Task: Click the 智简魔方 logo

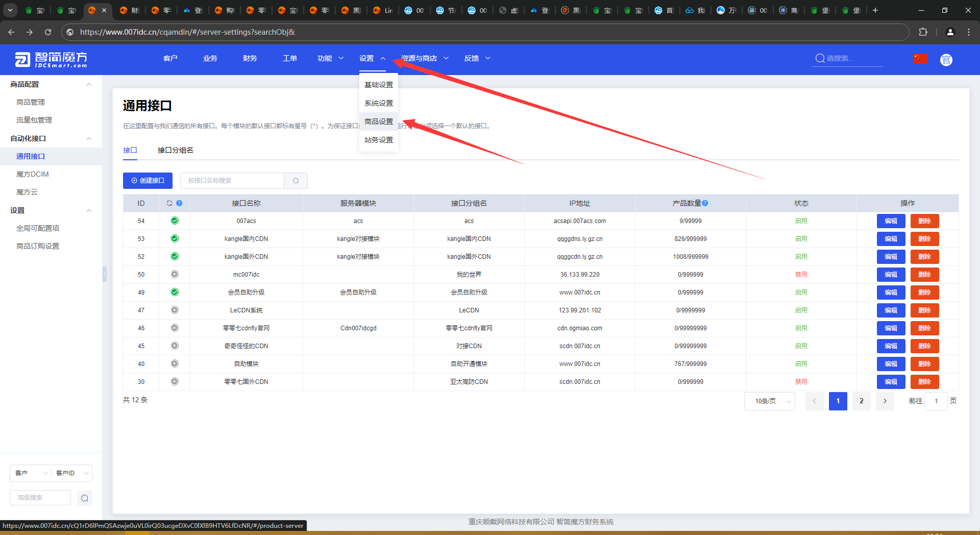Action: (x=51, y=60)
